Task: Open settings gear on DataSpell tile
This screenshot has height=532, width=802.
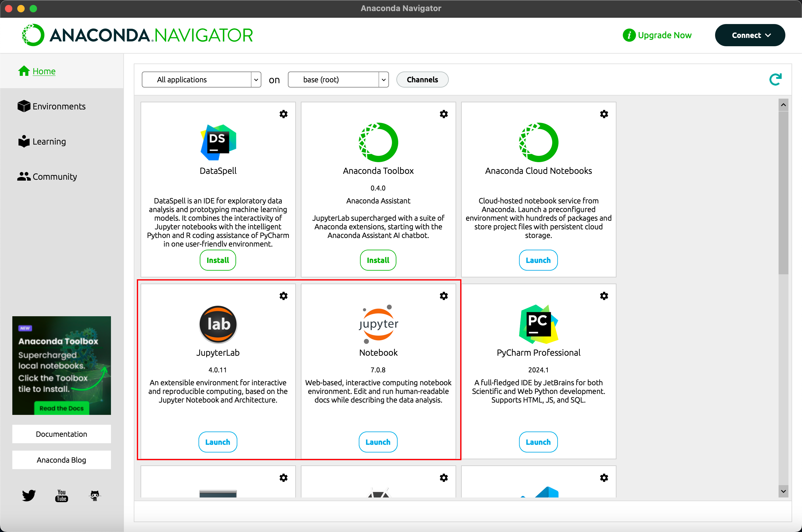Action: 284,114
